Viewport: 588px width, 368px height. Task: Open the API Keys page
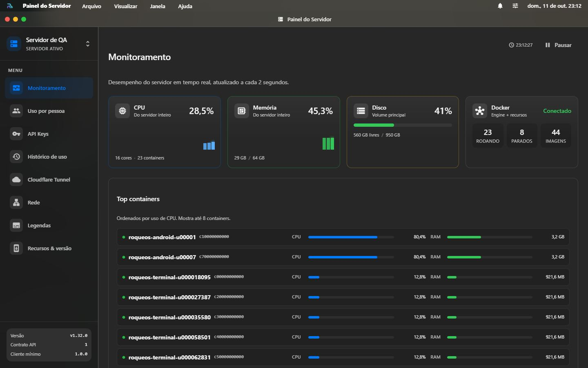(x=49, y=134)
